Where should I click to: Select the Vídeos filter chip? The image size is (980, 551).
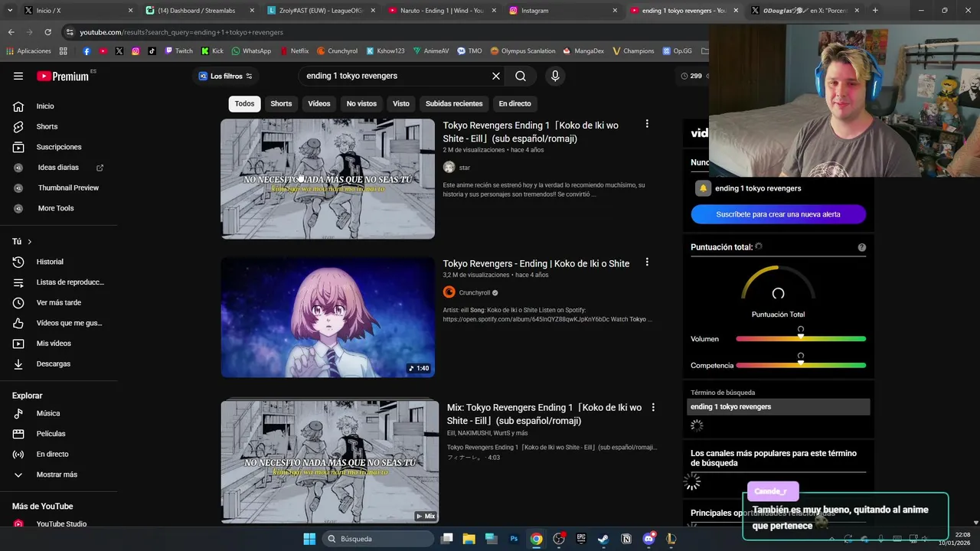[319, 103]
